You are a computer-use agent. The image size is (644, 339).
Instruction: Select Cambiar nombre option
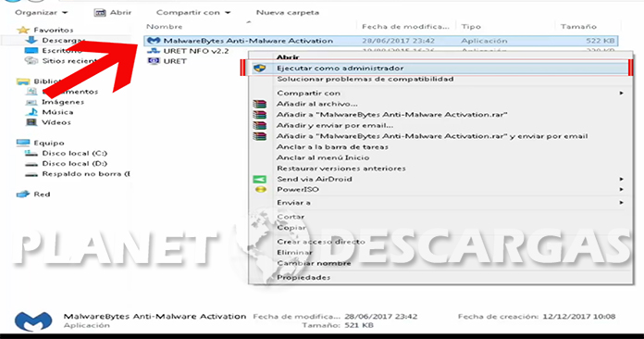pyautogui.click(x=314, y=263)
